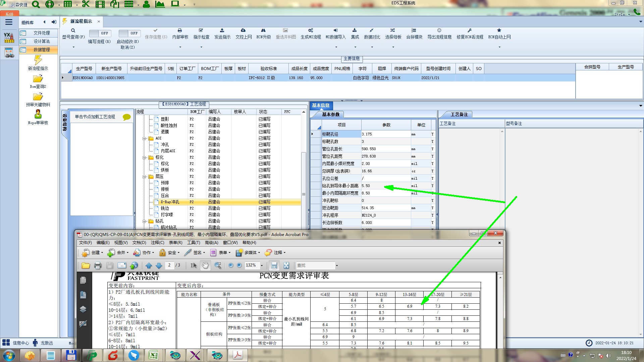Image resolution: width=644 pixels, height=362 pixels.
Task: Click the Acrobat print icon
Action: click(x=98, y=266)
